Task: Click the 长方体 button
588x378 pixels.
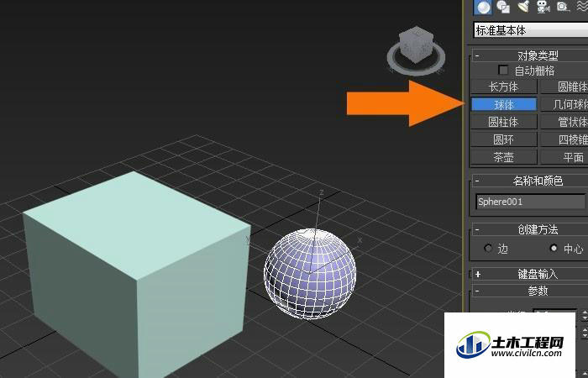Action: coord(504,87)
